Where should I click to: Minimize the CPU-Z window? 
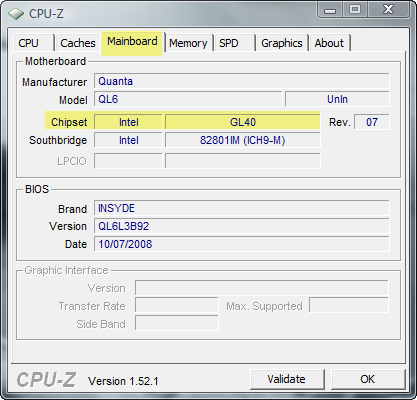[x=330, y=10]
